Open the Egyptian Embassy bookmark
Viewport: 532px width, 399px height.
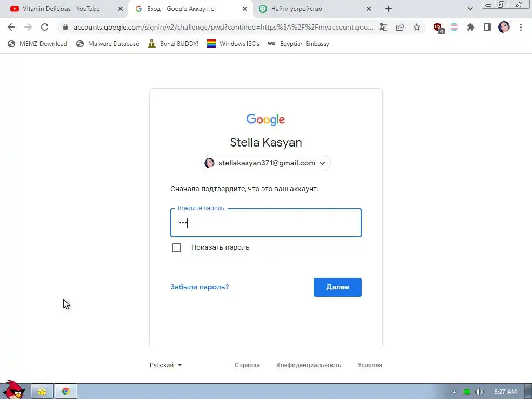point(299,44)
